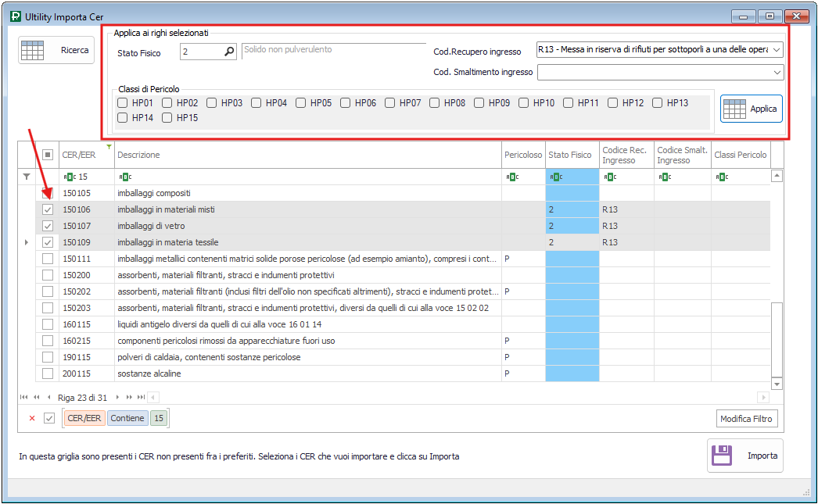This screenshot has width=818, height=504.
Task: Enable the HP01 hazard class checkbox
Action: 122,102
